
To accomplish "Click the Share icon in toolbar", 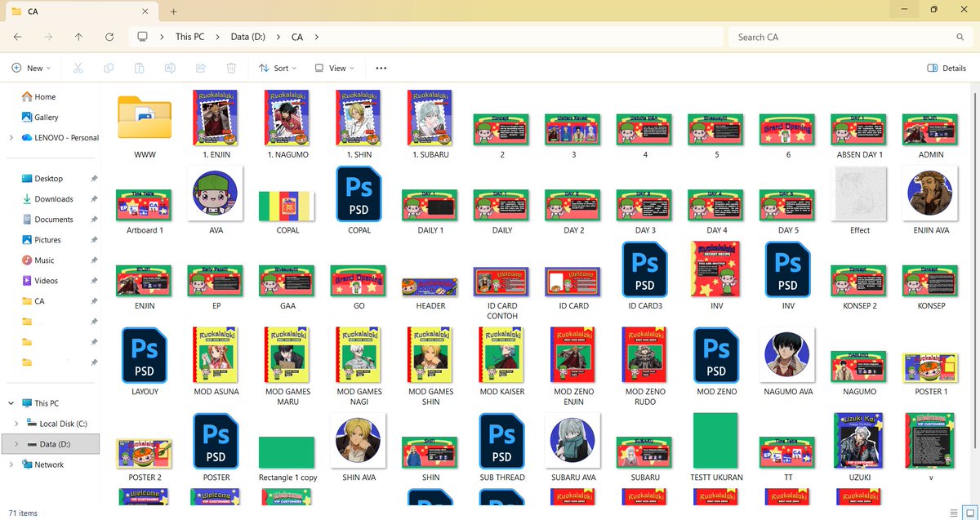I will [x=201, y=69].
